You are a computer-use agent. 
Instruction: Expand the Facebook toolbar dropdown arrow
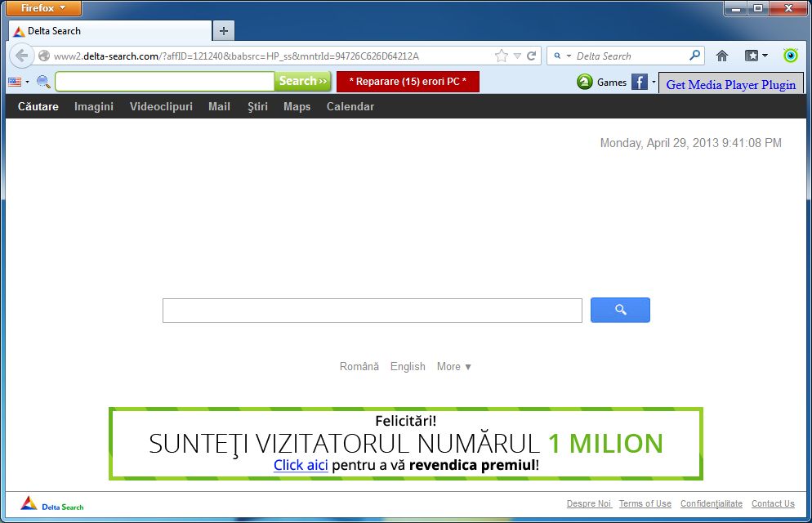click(x=654, y=82)
